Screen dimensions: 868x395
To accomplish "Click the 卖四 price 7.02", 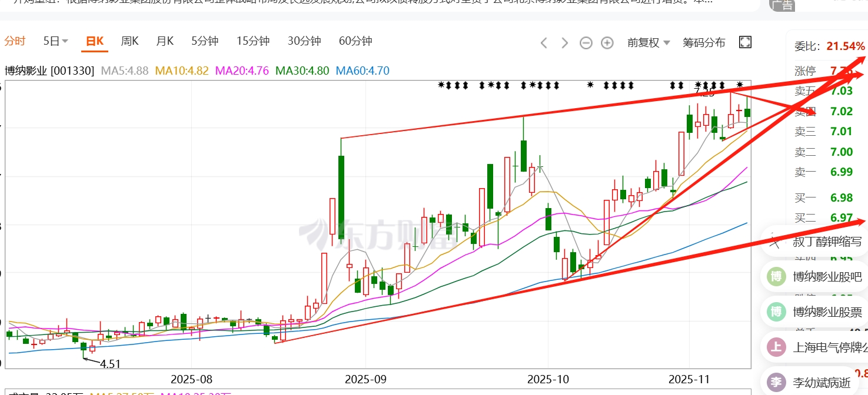I will click(842, 111).
